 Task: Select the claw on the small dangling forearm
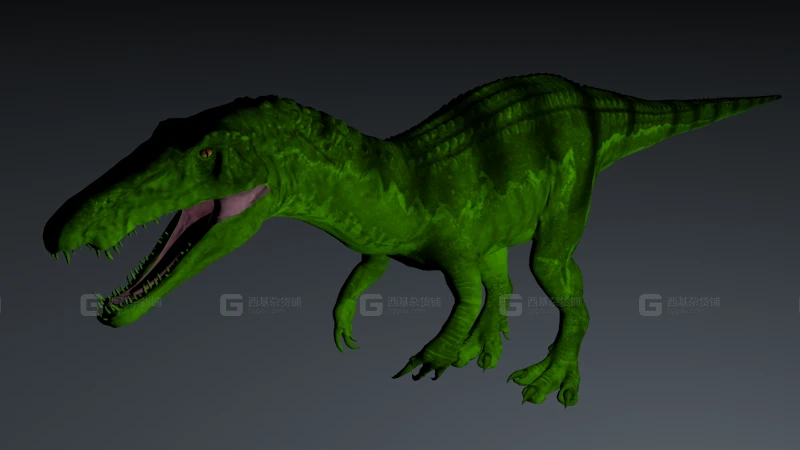coord(345,338)
